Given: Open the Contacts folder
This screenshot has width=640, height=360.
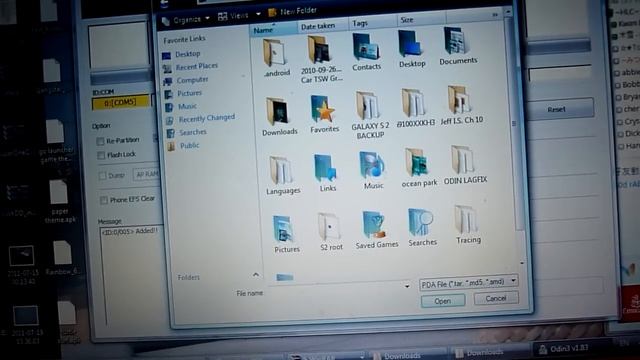Looking at the screenshot, I should click(366, 52).
